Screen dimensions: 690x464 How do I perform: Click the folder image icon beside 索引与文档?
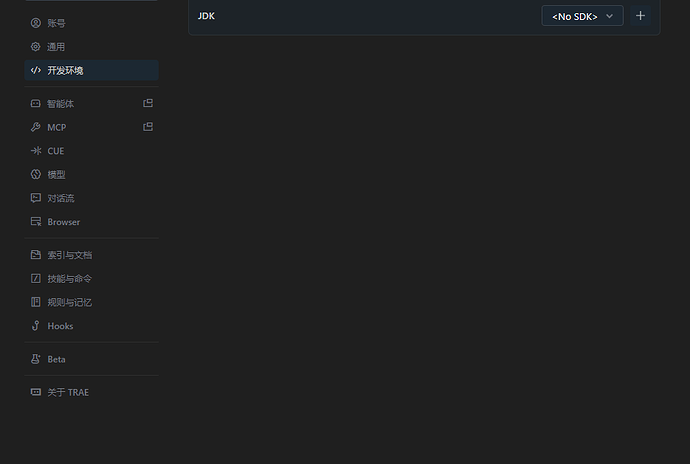[36, 255]
